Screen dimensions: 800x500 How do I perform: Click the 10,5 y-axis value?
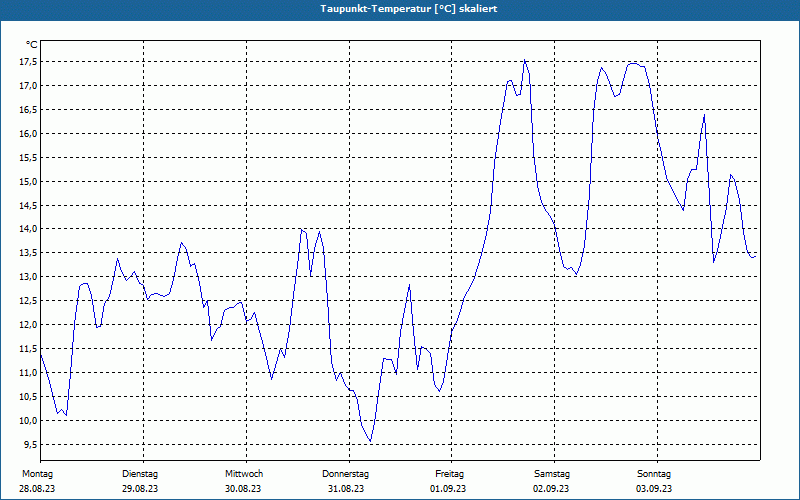coord(28,397)
